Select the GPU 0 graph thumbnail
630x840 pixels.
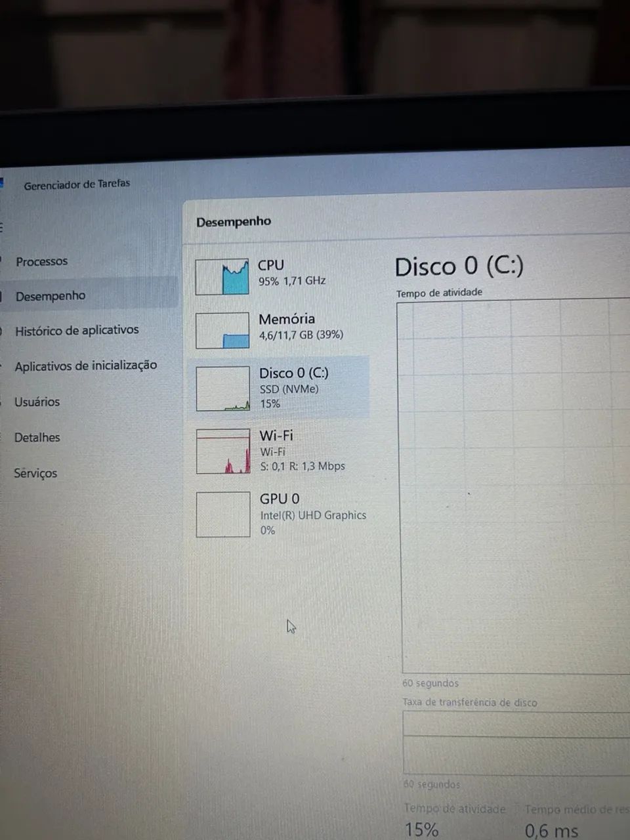pos(223,514)
